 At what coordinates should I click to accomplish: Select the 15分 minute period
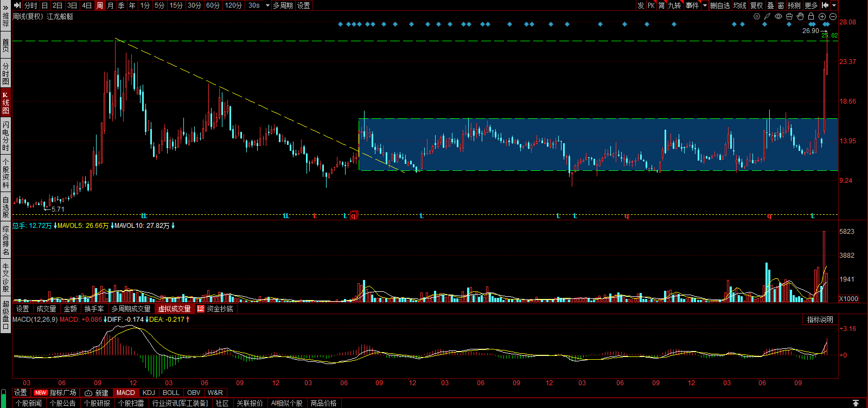tap(176, 5)
